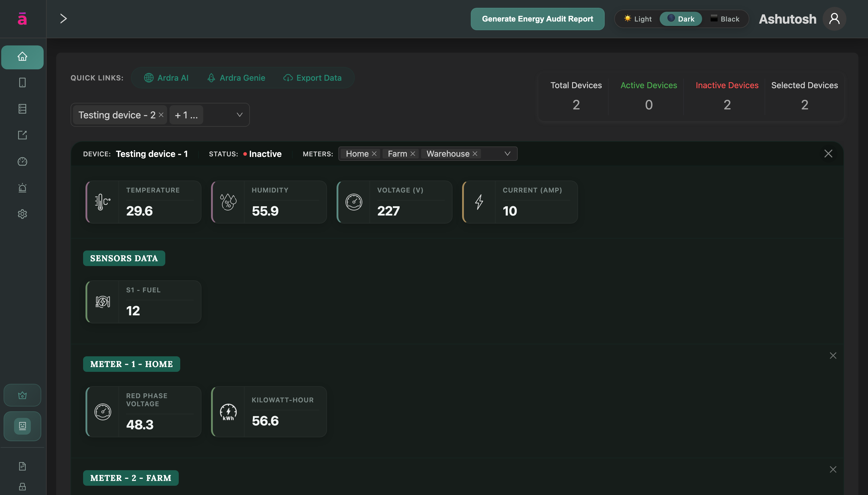Click the crown premium icon in sidebar
The image size is (868, 495).
point(22,395)
